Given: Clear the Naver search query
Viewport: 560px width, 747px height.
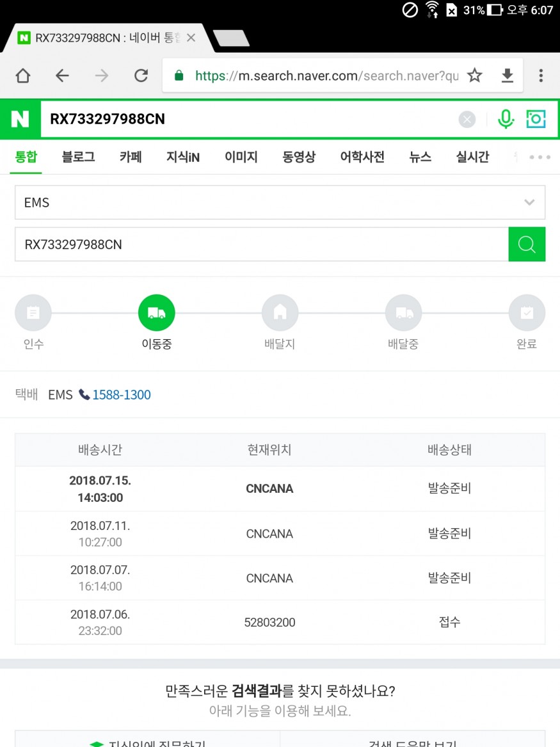Looking at the screenshot, I should 467,119.
